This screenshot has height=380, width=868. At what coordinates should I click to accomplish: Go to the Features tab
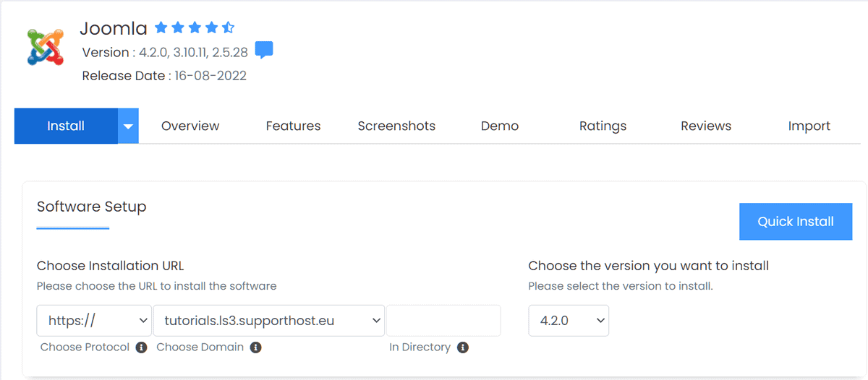pos(293,126)
